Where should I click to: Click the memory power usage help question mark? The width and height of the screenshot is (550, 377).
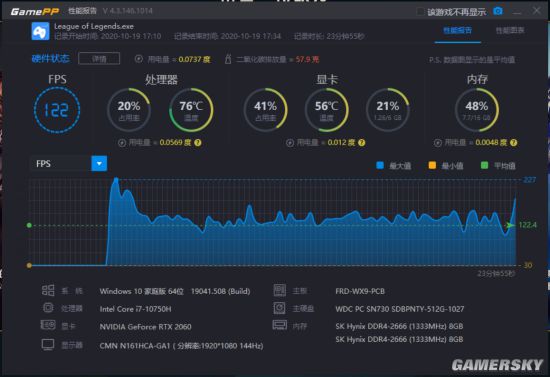point(514,143)
